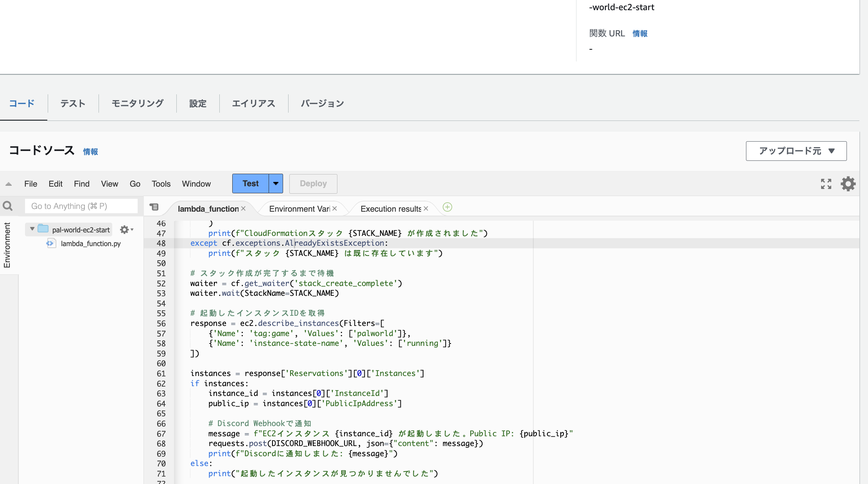The image size is (868, 484).
Task: Click the Go to Anything search field
Action: coord(81,206)
